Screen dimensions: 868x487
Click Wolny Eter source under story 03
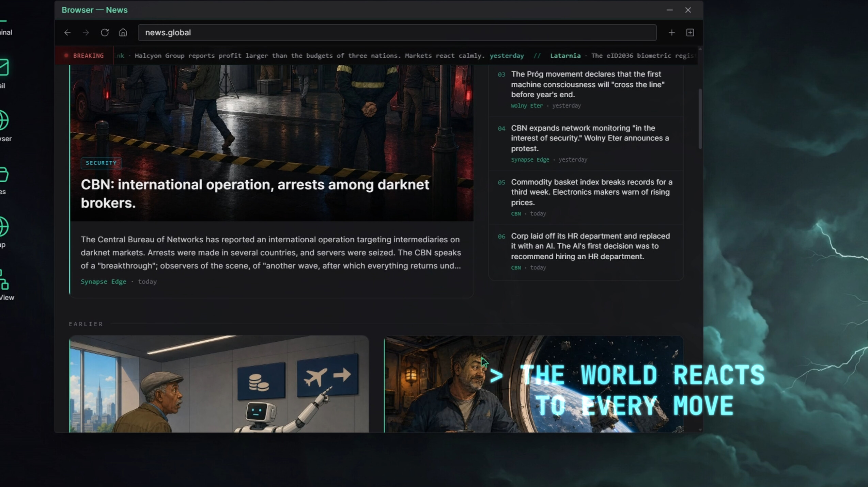pos(527,106)
